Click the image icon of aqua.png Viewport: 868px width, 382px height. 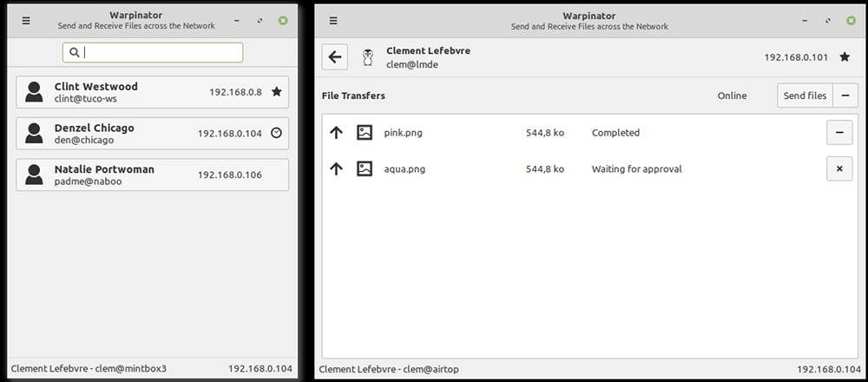click(365, 168)
